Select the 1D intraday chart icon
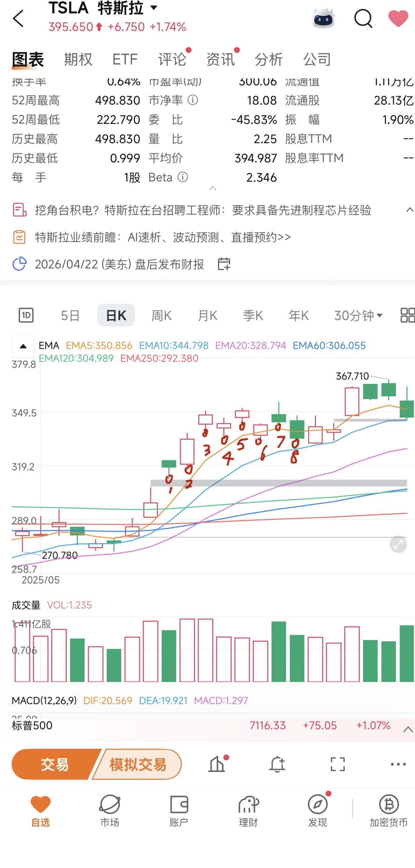The height and width of the screenshot is (868, 415). tap(26, 315)
